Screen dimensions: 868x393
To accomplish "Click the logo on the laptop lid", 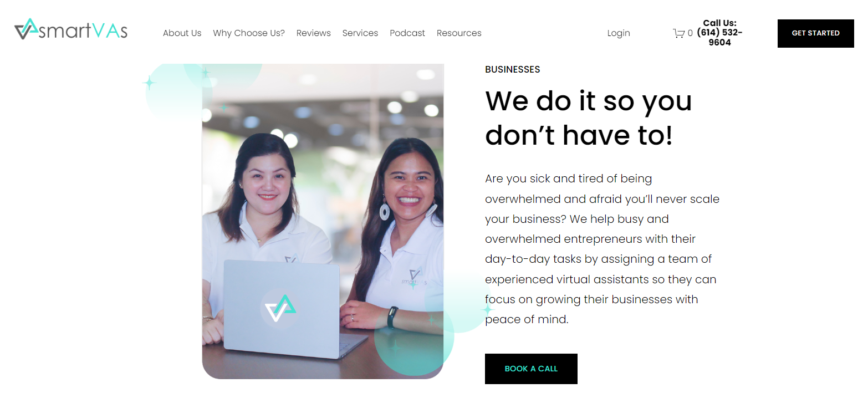I will (x=280, y=308).
